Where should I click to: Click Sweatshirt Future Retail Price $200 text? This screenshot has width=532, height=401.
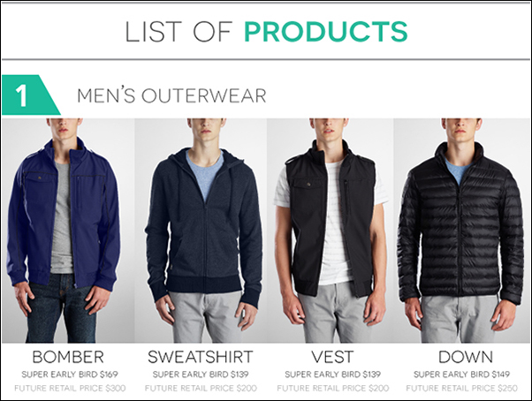pos(201,388)
